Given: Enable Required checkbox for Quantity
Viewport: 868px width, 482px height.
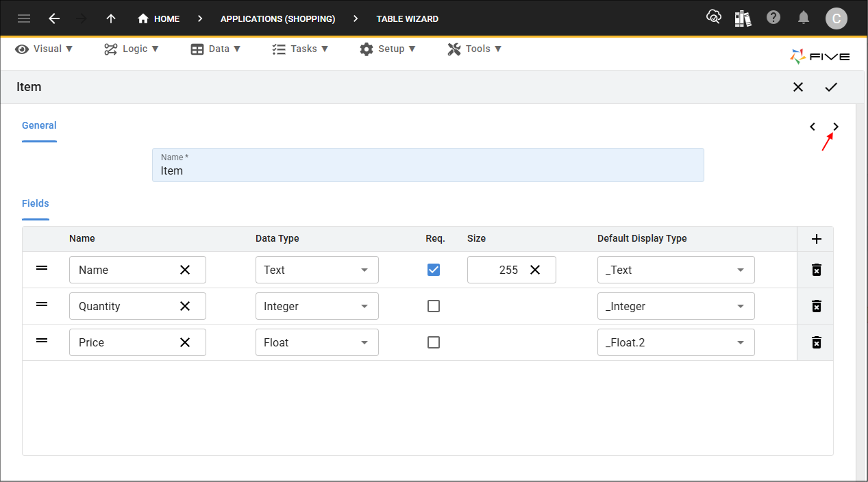Looking at the screenshot, I should tap(434, 306).
